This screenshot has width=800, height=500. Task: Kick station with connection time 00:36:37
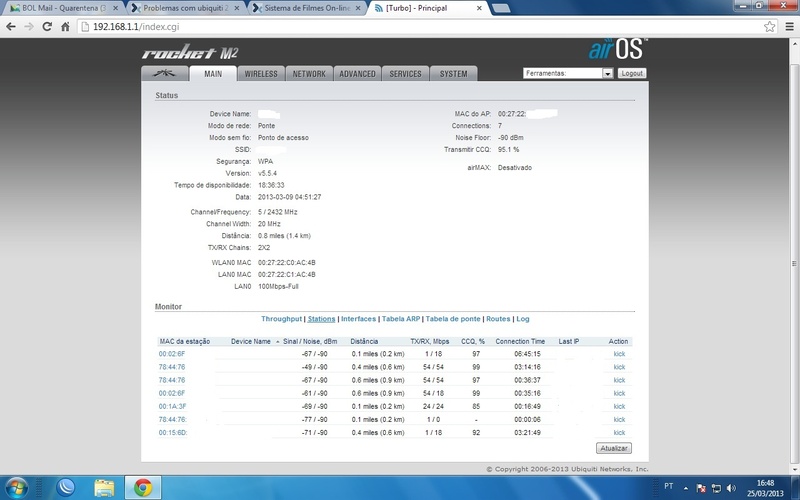click(619, 380)
